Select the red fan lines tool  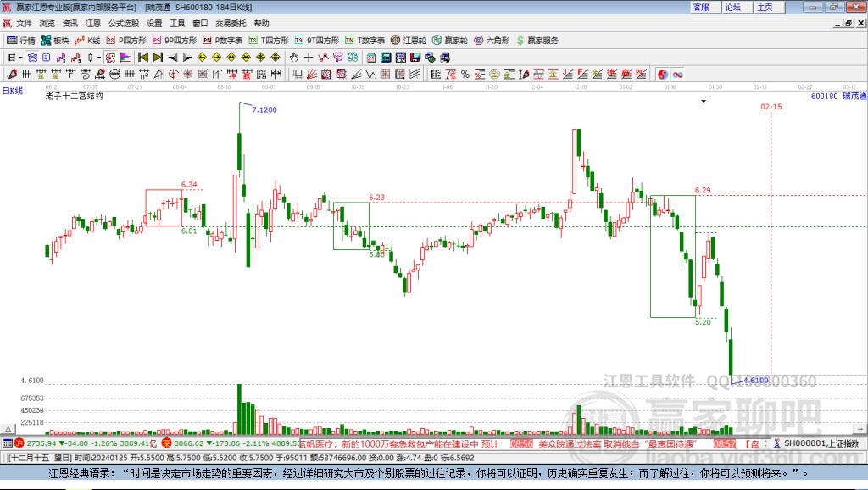(312, 75)
